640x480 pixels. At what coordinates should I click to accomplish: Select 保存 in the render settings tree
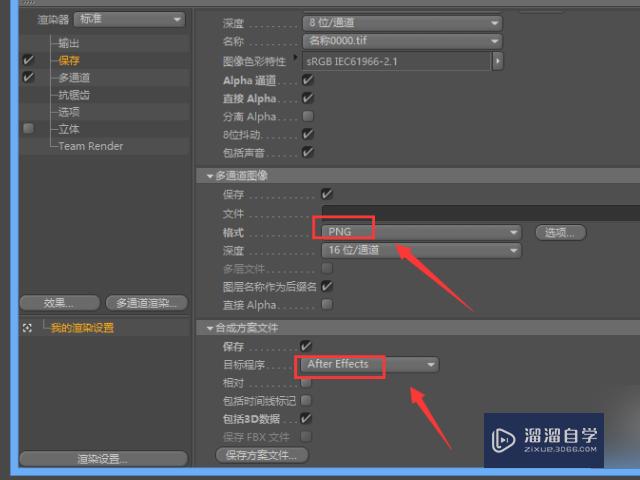[x=69, y=60]
